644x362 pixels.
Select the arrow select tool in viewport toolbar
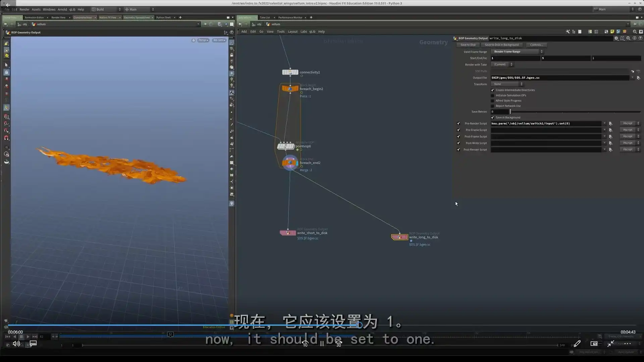pos(6,65)
